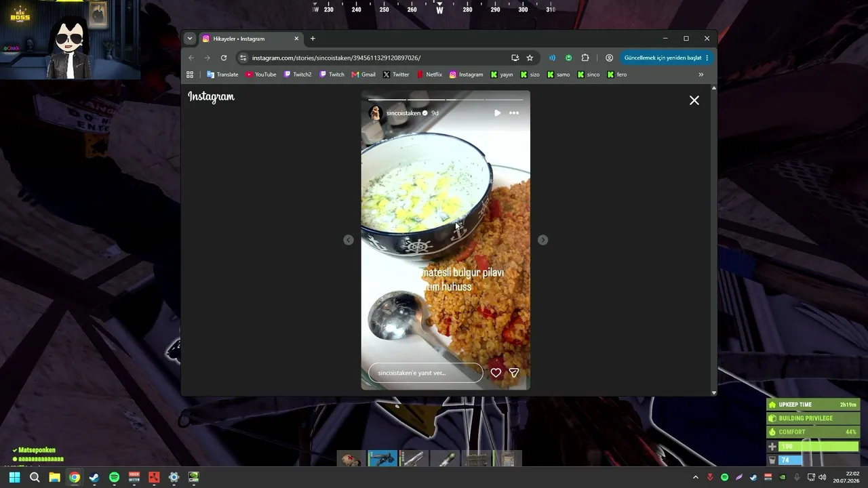This screenshot has width=868, height=488.
Task: Open the Windows Start menu
Action: (x=14, y=477)
